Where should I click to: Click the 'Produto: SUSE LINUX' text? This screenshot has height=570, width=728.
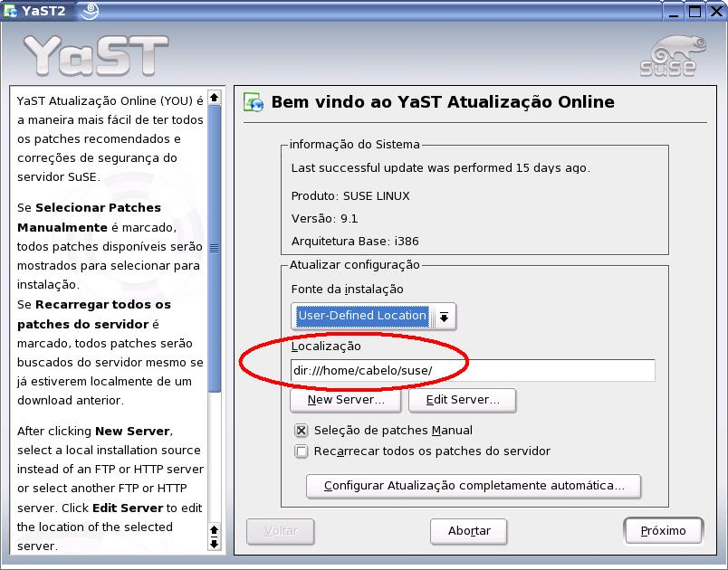(350, 195)
